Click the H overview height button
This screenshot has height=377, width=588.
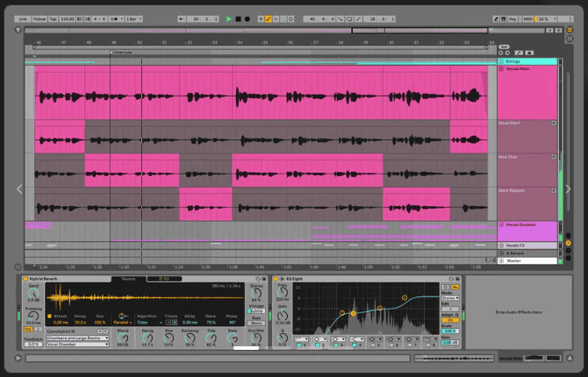pos(549,30)
